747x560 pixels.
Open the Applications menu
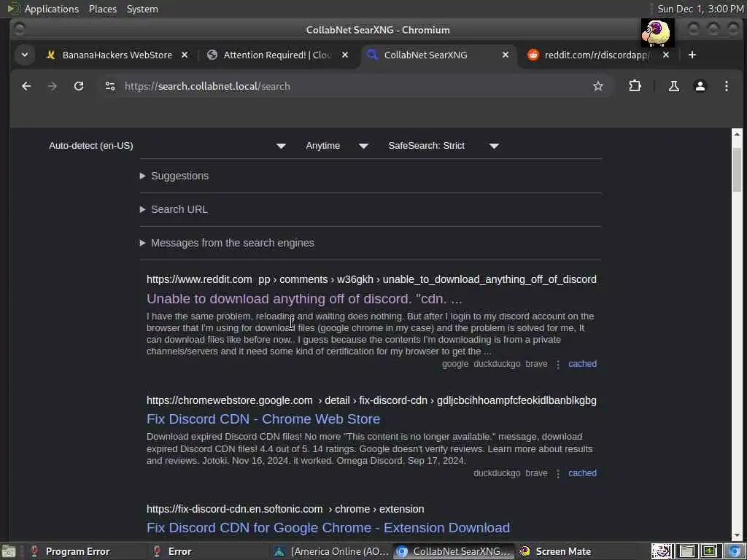pos(52,9)
